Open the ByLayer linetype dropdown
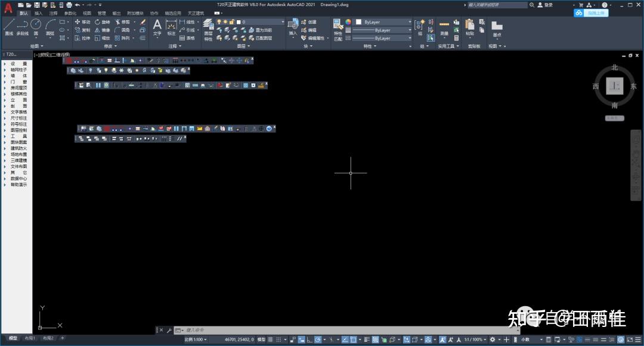The height and width of the screenshot is (346, 644). point(382,38)
